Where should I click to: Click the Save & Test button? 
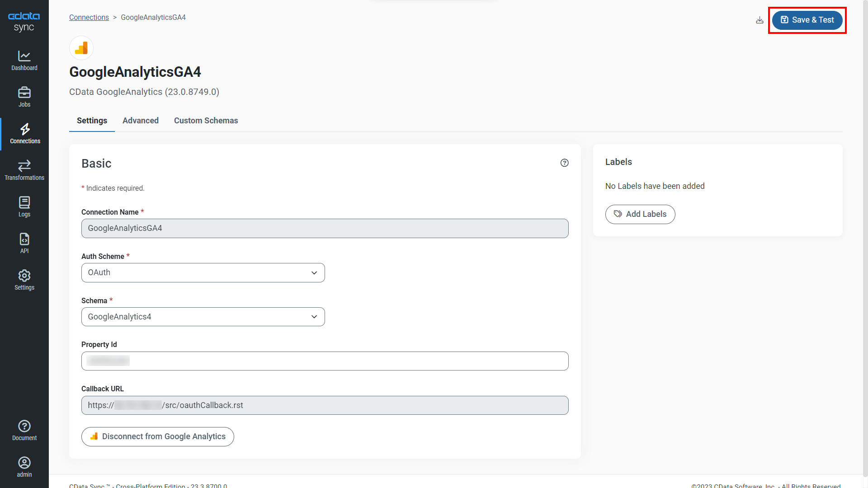pyautogui.click(x=807, y=20)
